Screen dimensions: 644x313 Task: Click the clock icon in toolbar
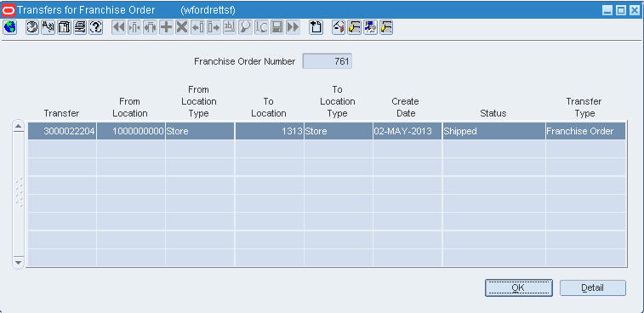point(32,27)
